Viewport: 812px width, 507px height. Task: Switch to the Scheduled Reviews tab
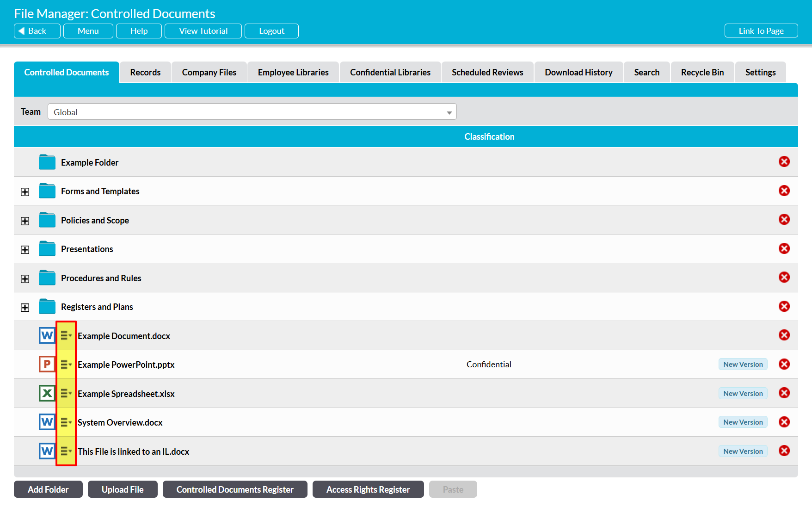click(x=487, y=73)
